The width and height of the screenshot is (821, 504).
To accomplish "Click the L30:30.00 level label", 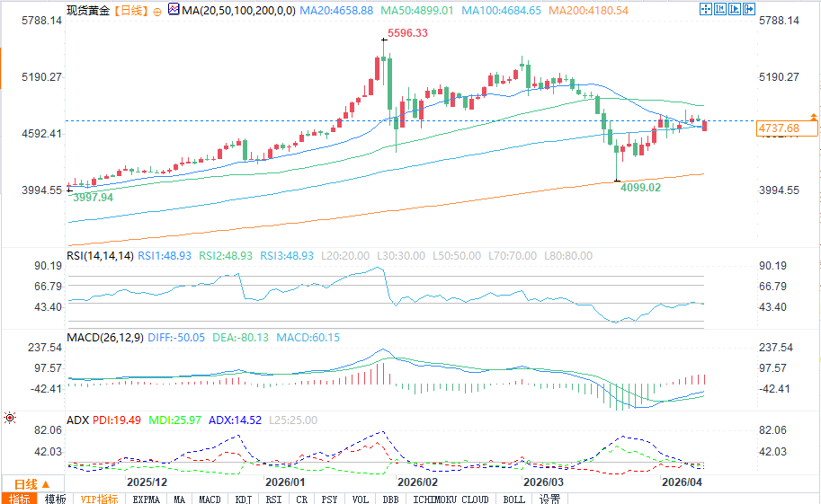I will 401,255.
